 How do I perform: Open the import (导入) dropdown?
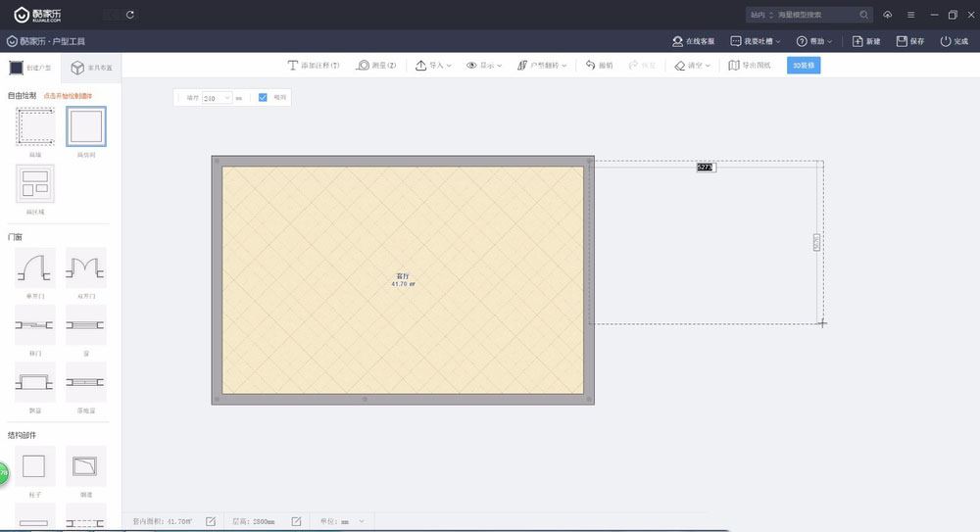click(x=433, y=66)
